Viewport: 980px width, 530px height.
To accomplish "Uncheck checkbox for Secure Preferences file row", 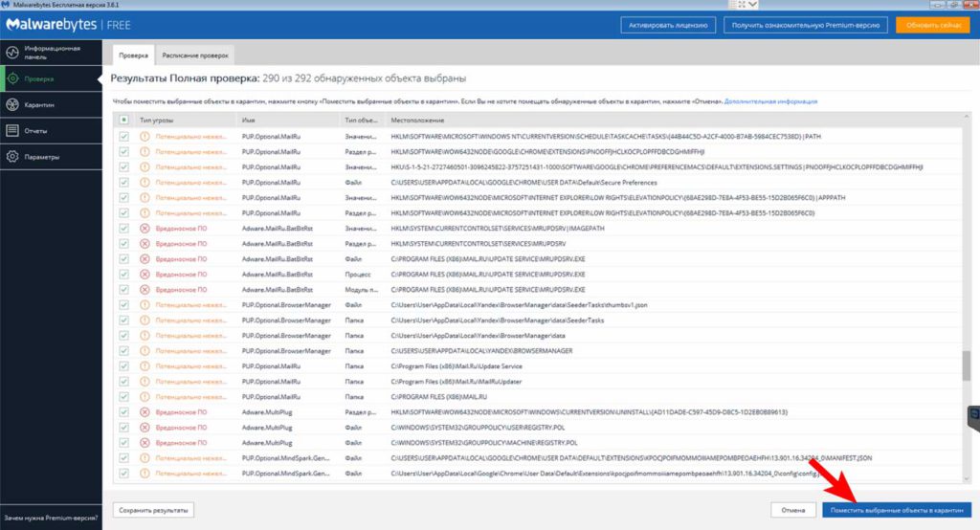I will click(123, 183).
